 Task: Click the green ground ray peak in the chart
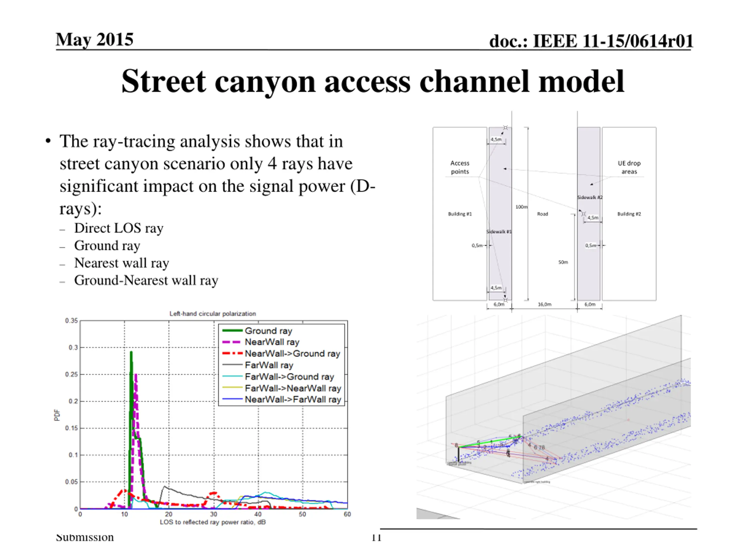click(x=131, y=352)
